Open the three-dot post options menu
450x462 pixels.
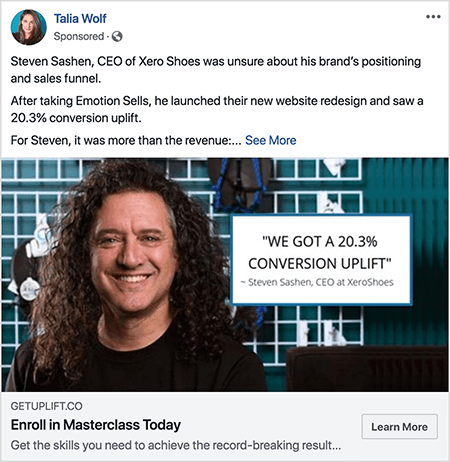click(x=433, y=17)
